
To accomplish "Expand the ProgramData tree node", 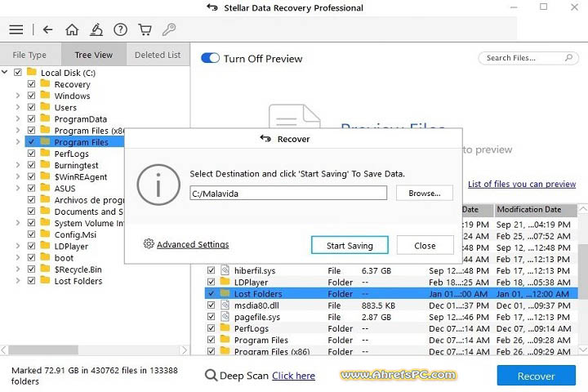I will 18,119.
